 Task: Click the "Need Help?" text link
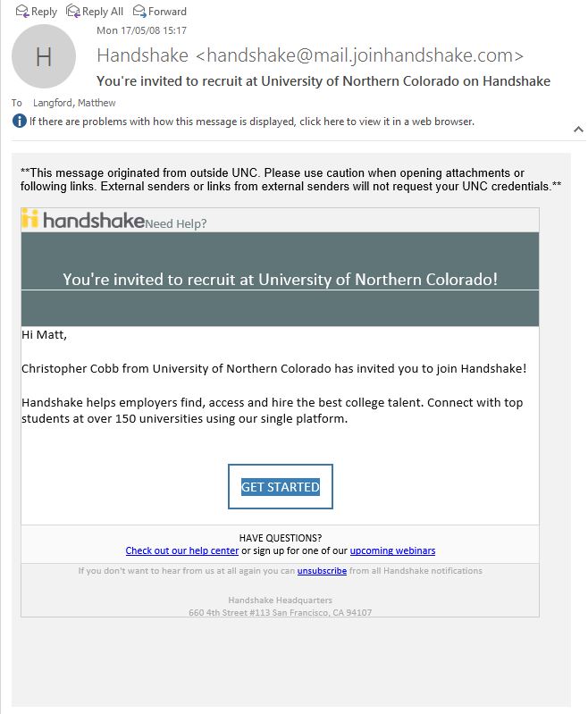[176, 223]
